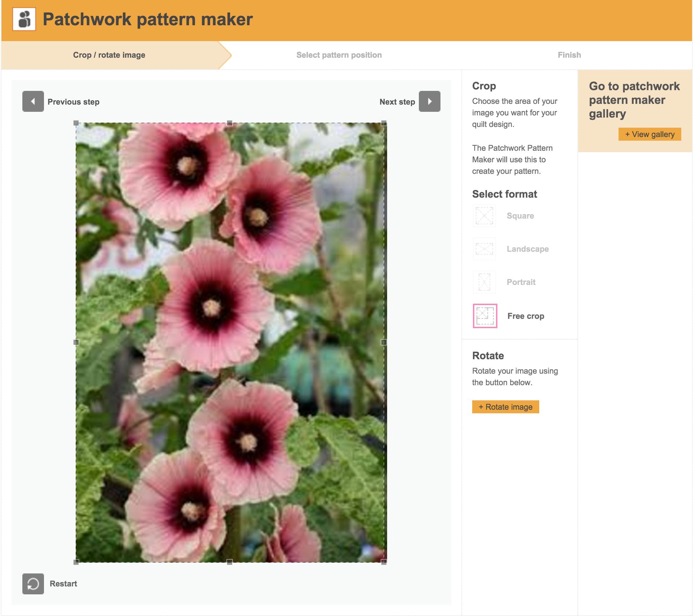Jump to the Finish step
Screen dimensions: 700x616
pos(569,55)
